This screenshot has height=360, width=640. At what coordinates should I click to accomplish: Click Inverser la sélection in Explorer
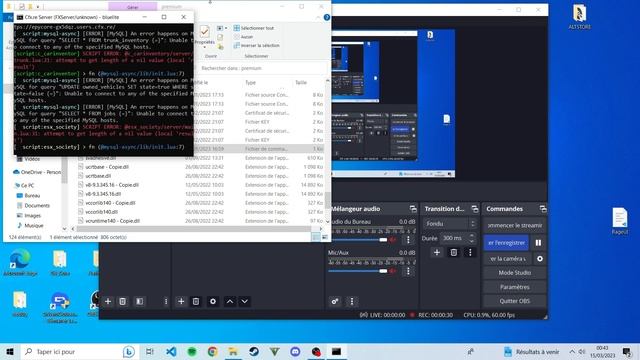(x=257, y=45)
